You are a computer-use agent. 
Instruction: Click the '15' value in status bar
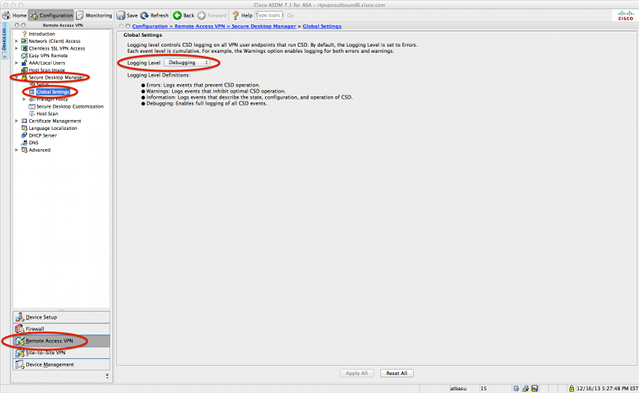[483, 389]
